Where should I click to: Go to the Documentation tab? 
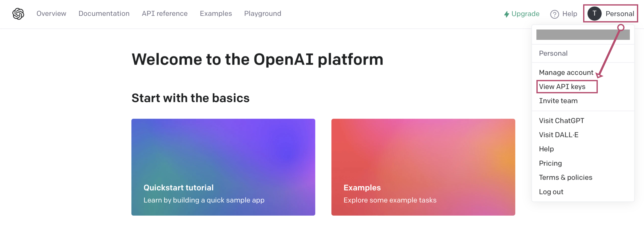[104, 14]
